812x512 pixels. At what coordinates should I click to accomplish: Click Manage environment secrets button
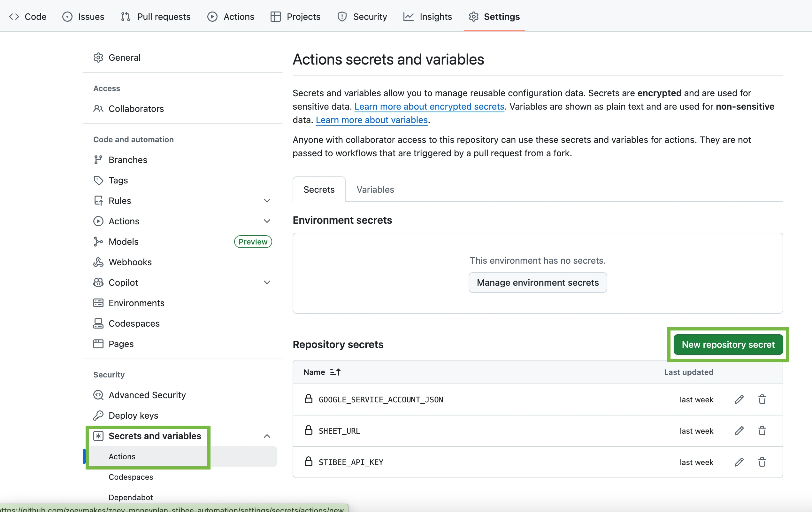coord(538,282)
